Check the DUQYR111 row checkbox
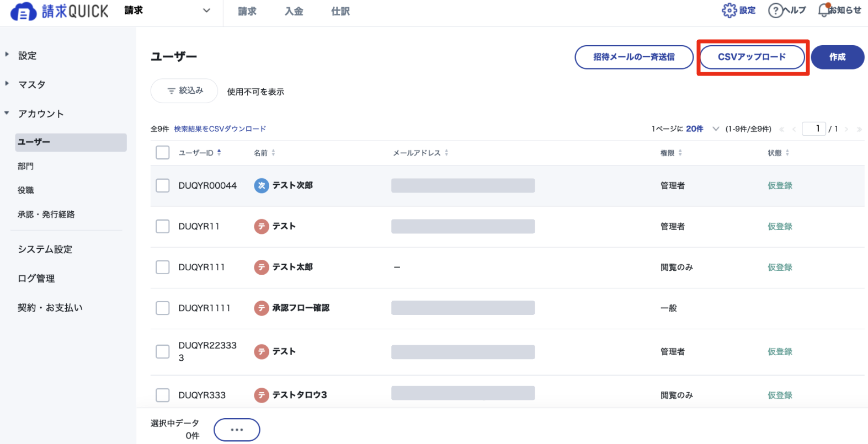The height and width of the screenshot is (444, 868). tap(163, 268)
